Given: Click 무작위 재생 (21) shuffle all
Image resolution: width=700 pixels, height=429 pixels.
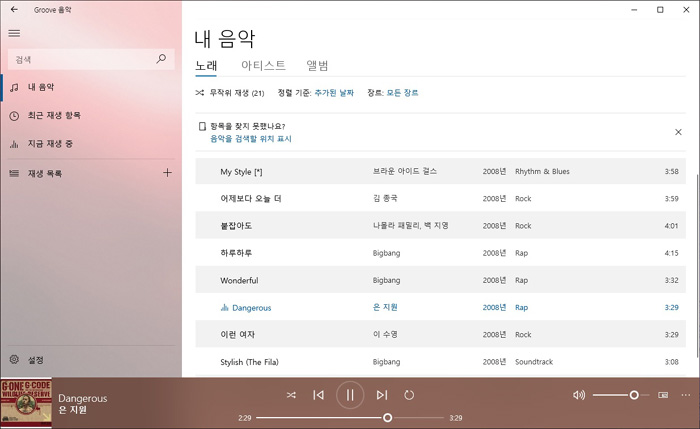Looking at the screenshot, I should [230, 93].
